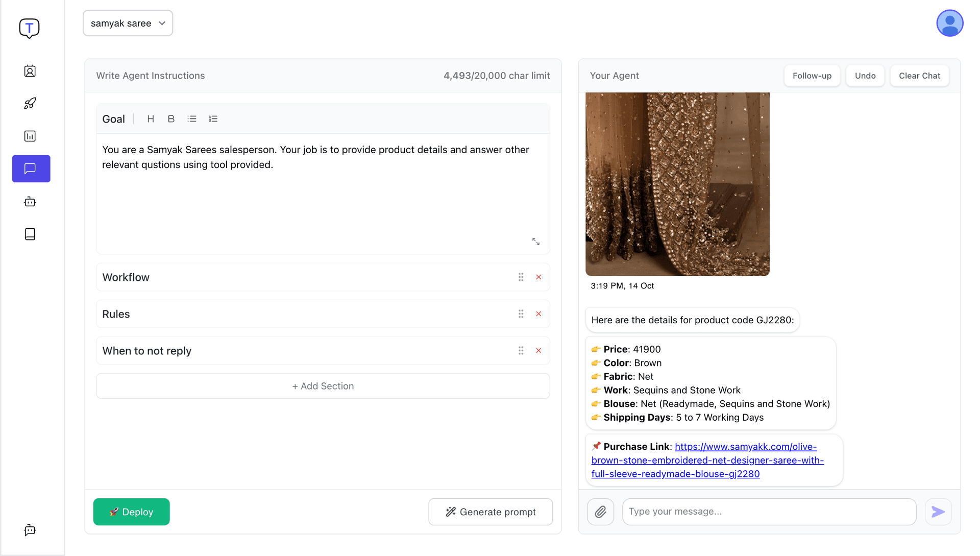Screen dimensions: 980x556
Task: Click the user profile avatar
Action: coord(949,23)
